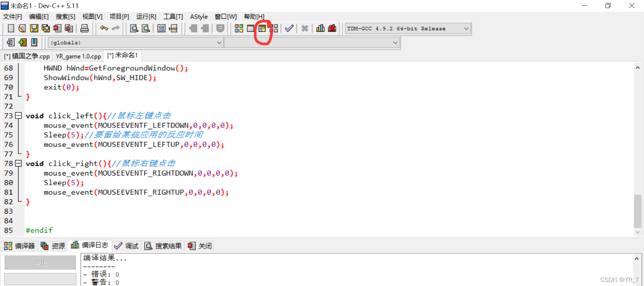The image size is (644, 286).
Task: Click the editor scrollbar up arrow
Action: point(638,68)
